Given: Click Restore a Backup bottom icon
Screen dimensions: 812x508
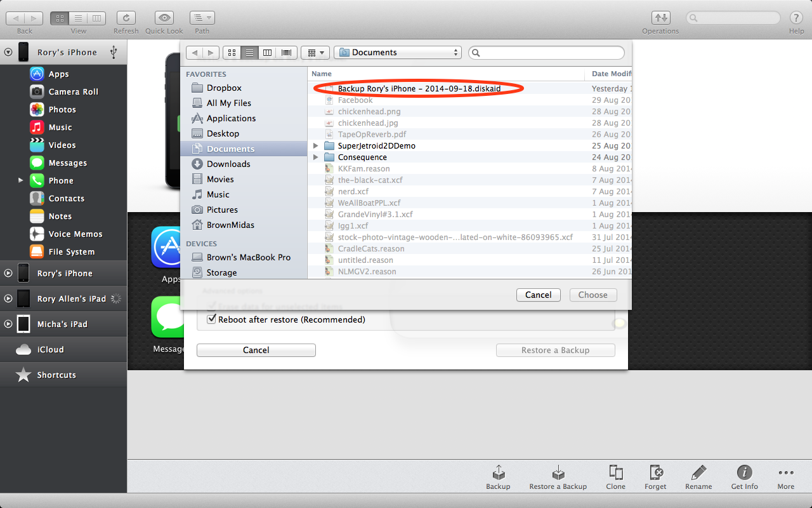Looking at the screenshot, I should pyautogui.click(x=558, y=477).
